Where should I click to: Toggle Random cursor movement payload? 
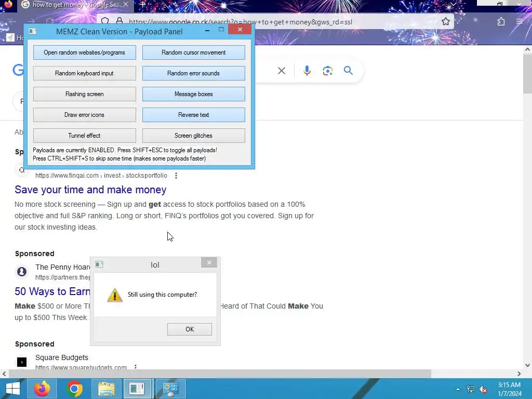[193, 52]
